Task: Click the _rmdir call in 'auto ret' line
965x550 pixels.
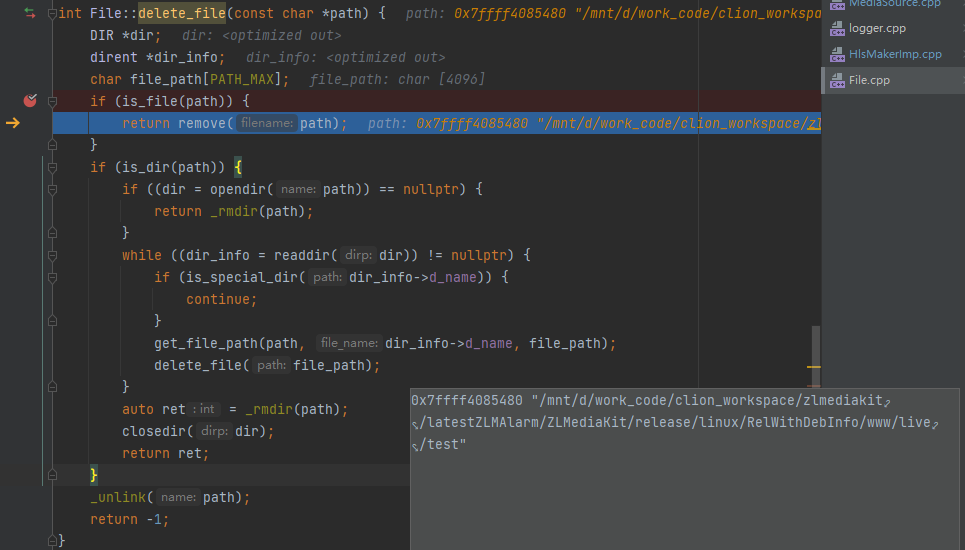Action: tap(270, 409)
